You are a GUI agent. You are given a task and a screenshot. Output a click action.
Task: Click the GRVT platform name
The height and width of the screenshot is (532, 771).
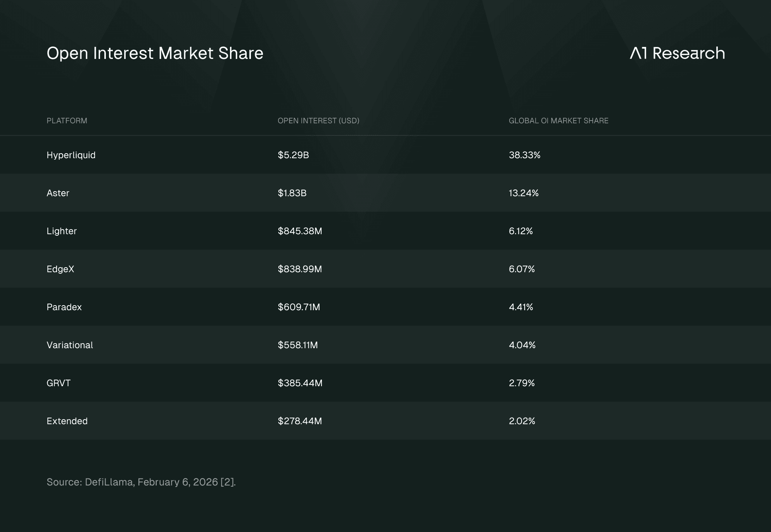coord(59,383)
